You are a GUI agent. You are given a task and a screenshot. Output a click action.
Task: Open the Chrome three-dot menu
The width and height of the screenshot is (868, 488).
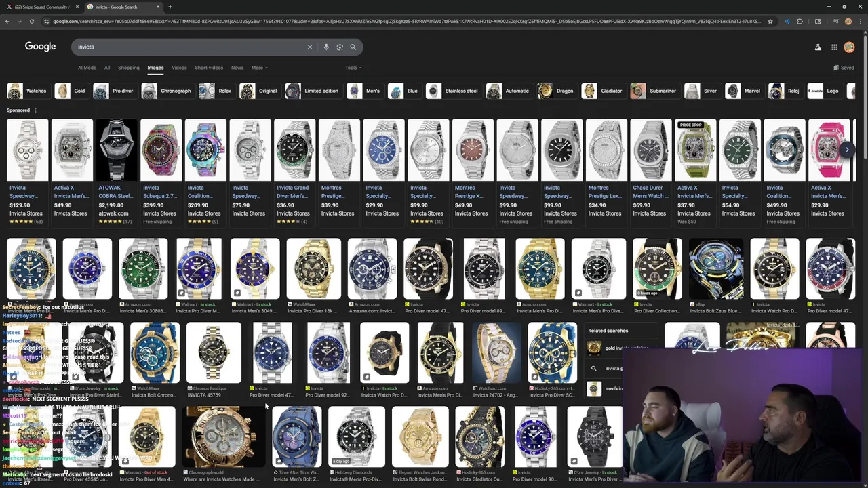[861, 21]
